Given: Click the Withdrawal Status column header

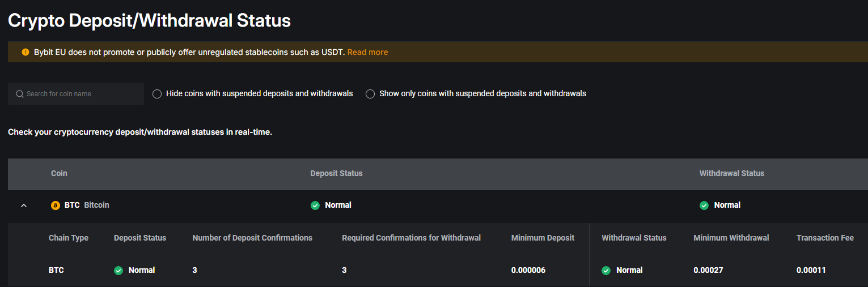Looking at the screenshot, I should (731, 173).
